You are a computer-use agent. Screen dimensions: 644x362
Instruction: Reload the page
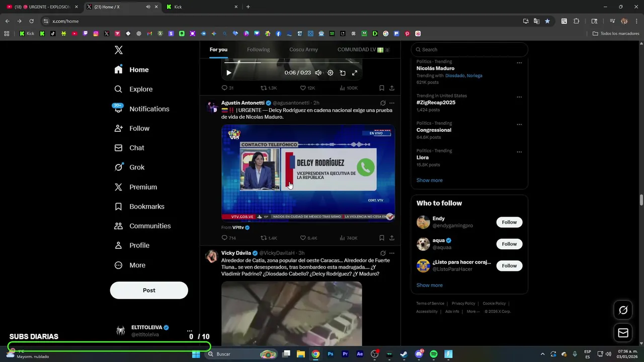pyautogui.click(x=31, y=21)
